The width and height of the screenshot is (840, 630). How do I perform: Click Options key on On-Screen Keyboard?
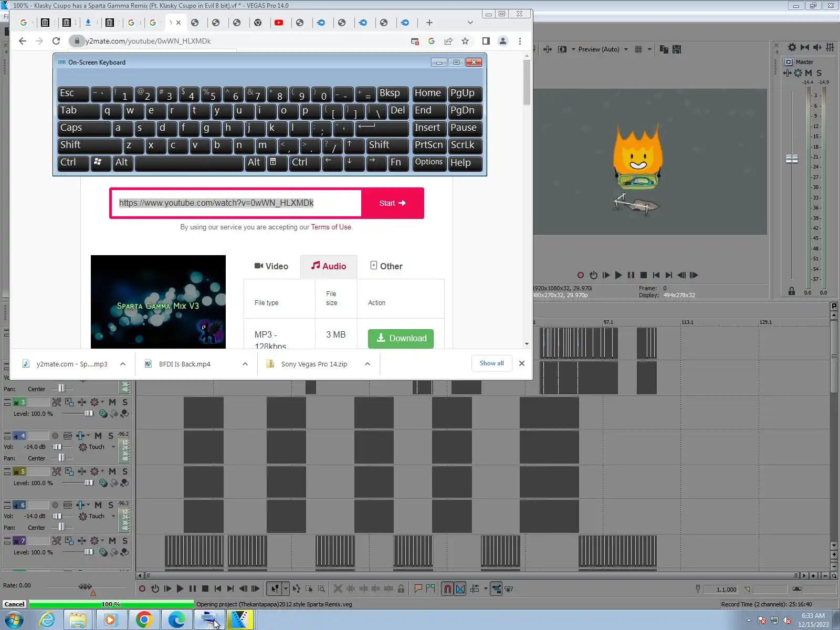429,162
